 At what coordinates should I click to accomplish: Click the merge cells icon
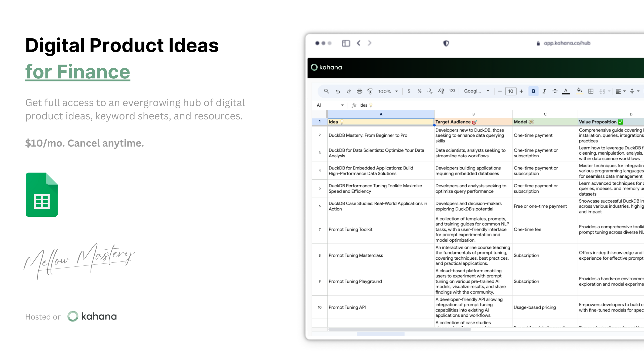click(x=602, y=91)
